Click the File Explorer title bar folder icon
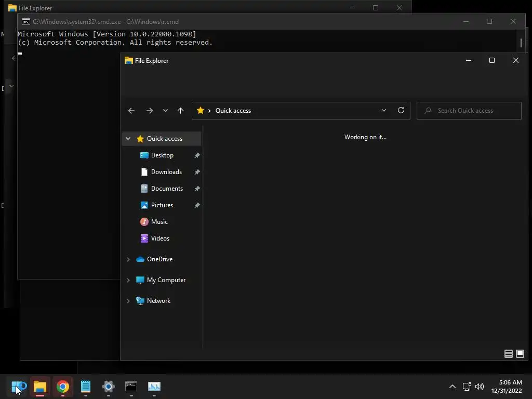 coord(129,60)
